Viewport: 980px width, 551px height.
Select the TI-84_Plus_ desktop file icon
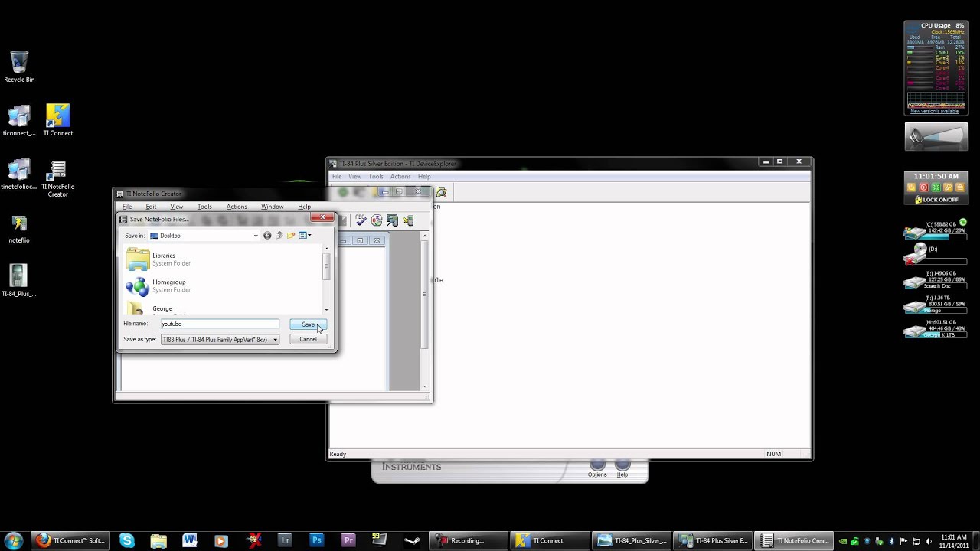[x=19, y=280]
